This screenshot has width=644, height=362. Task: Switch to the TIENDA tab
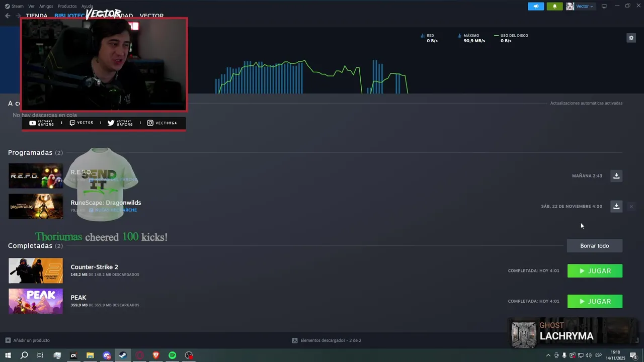click(x=36, y=16)
